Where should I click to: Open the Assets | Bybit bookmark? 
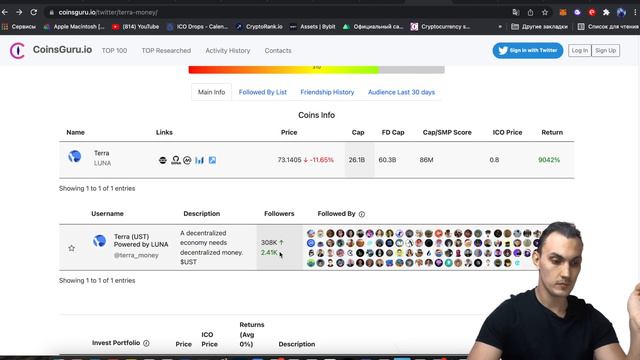(313, 27)
